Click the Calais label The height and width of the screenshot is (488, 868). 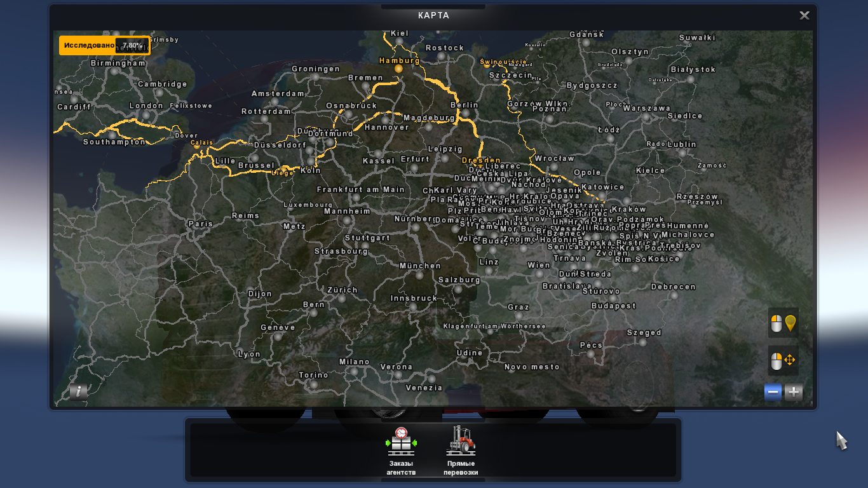click(201, 143)
